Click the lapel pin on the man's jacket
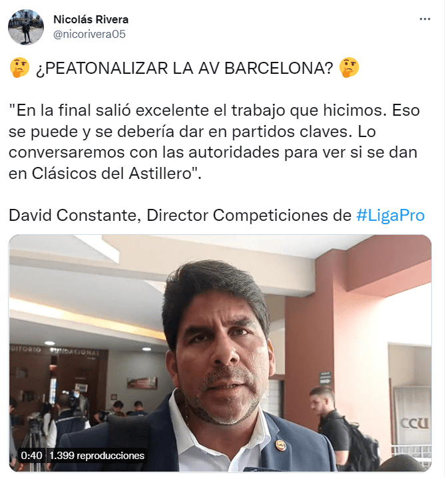Viewport: 448px width, 477px height. click(x=281, y=445)
